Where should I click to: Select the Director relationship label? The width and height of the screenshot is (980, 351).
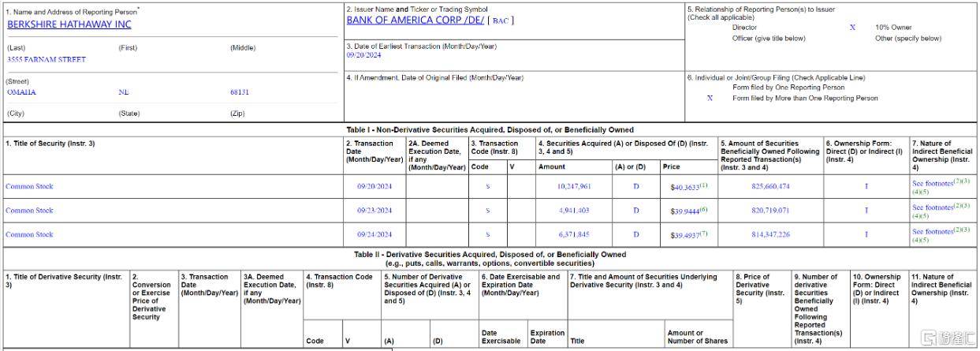(x=744, y=28)
